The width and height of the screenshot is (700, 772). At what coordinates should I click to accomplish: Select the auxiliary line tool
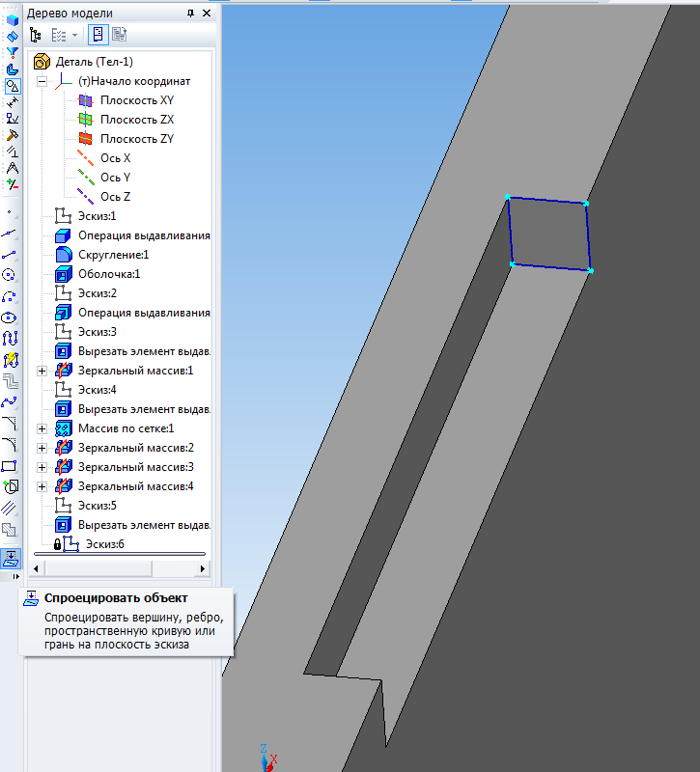[10, 234]
